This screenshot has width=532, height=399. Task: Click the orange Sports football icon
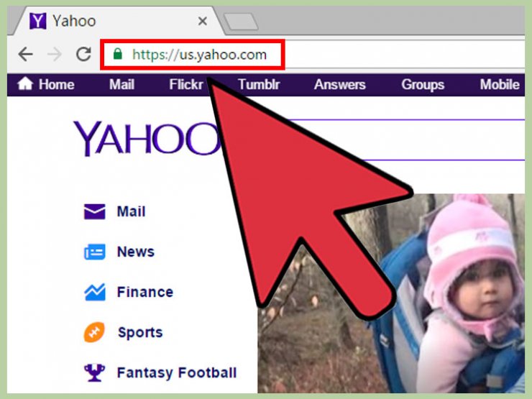click(x=94, y=332)
